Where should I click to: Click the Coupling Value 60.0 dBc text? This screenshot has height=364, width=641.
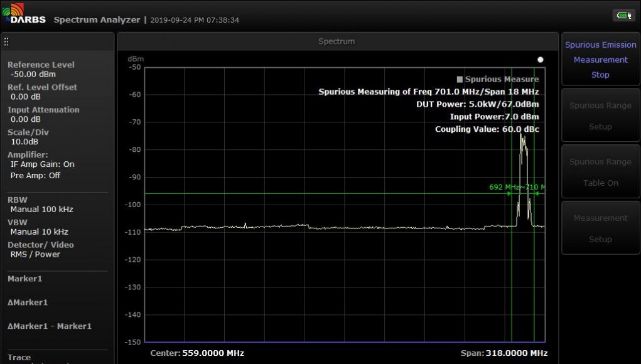[487, 129]
